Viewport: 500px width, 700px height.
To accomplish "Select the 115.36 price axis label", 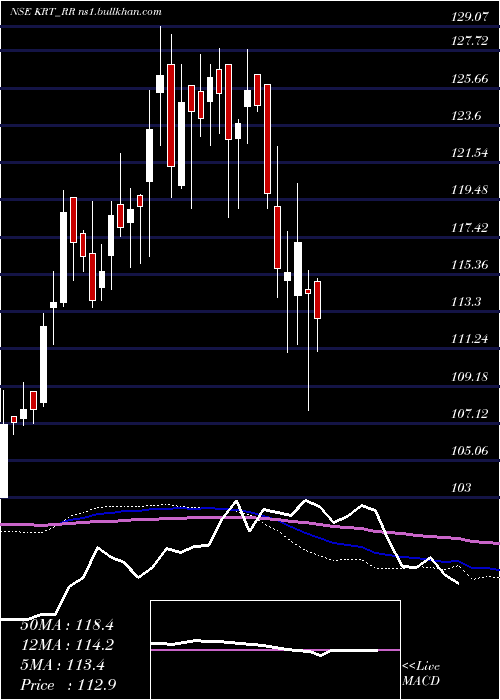I will (x=470, y=265).
